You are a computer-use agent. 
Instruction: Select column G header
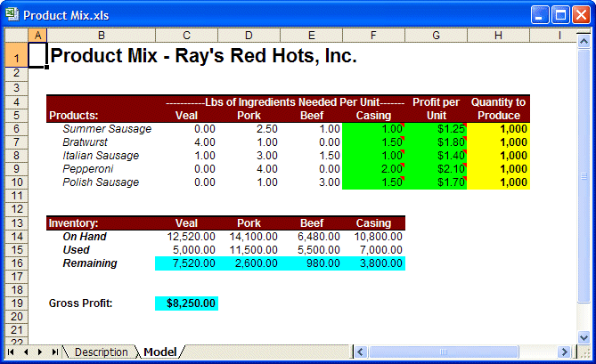tap(436, 36)
